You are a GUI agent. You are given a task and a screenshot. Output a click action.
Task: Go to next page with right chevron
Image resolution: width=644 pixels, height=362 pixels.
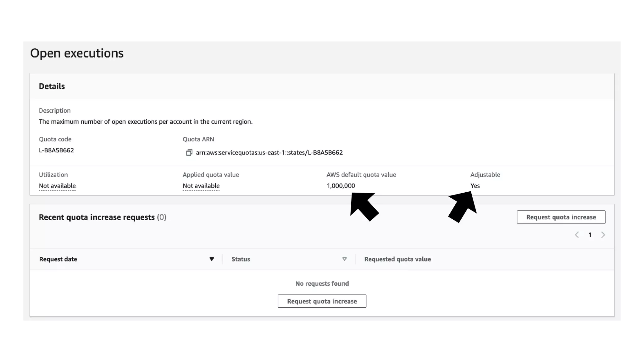pyautogui.click(x=603, y=235)
